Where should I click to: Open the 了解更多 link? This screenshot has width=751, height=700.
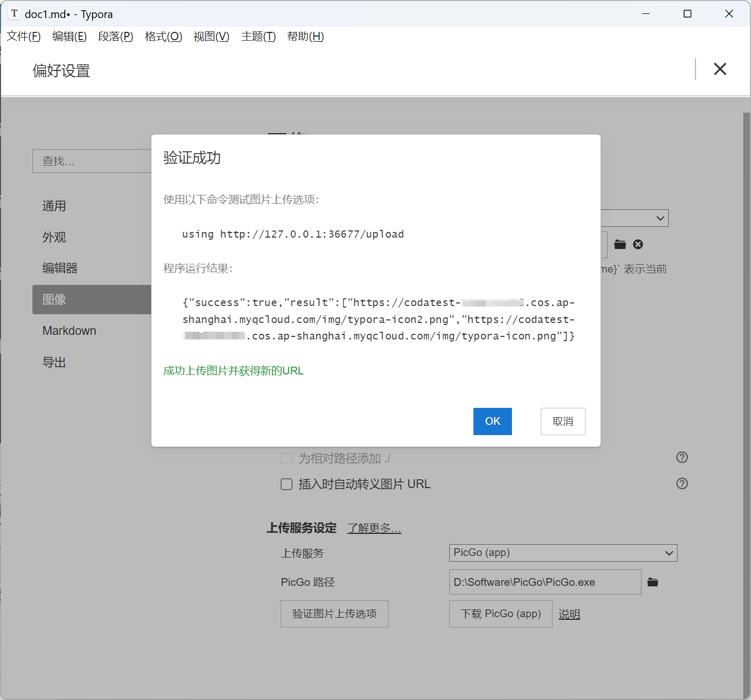click(x=374, y=528)
